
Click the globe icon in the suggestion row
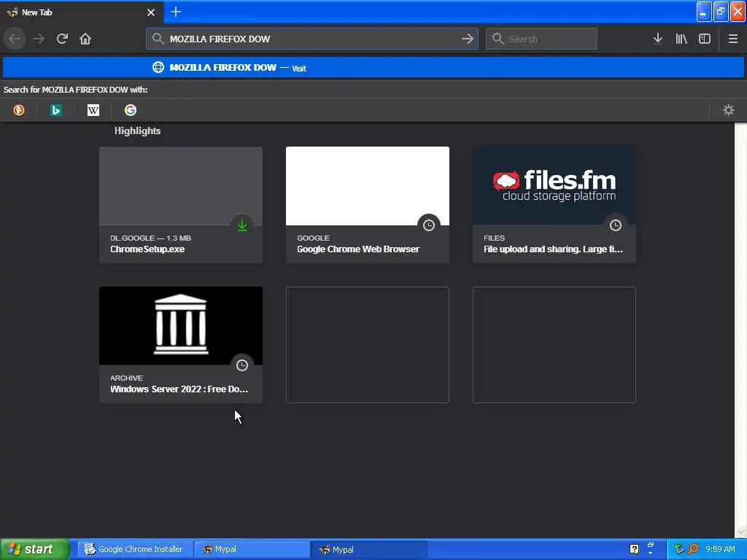[158, 67]
